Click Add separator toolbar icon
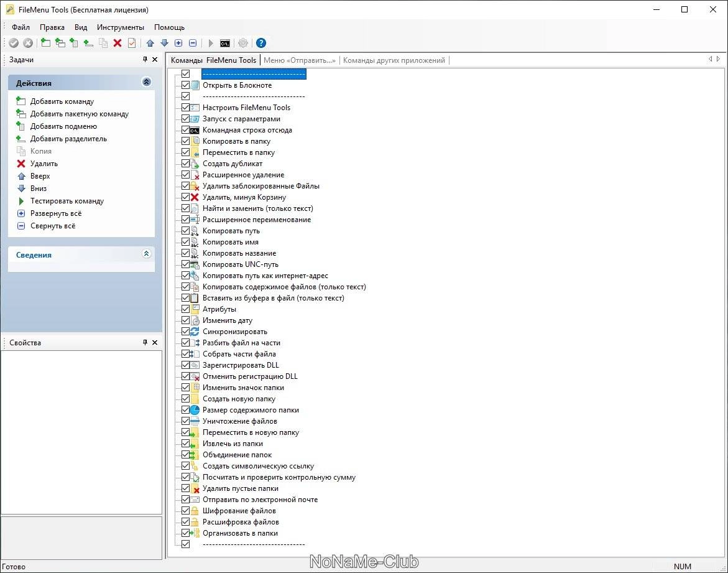728x573 pixels. click(x=88, y=43)
